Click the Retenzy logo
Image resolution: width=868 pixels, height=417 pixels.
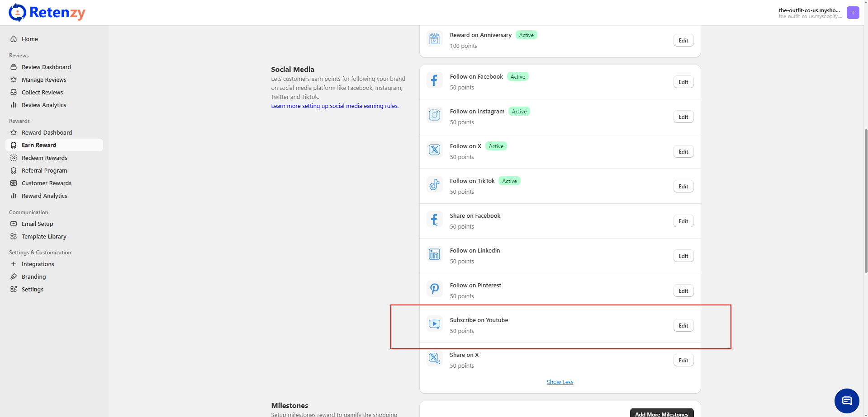[x=47, y=13]
